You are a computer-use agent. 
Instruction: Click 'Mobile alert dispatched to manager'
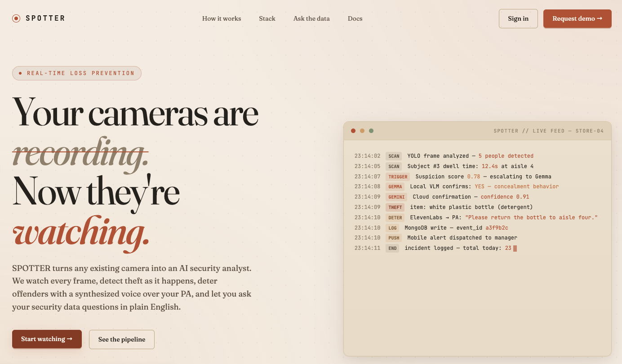pos(462,238)
